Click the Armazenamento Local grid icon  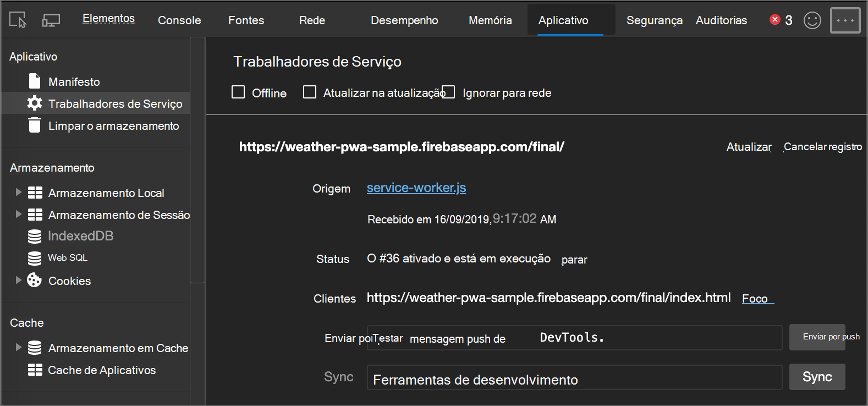pyautogui.click(x=35, y=193)
